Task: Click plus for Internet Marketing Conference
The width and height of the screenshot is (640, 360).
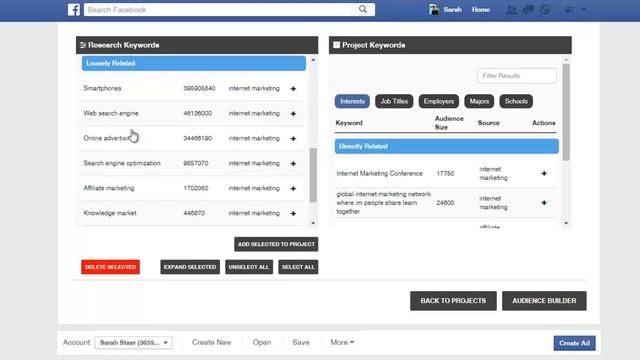Action: tap(544, 173)
